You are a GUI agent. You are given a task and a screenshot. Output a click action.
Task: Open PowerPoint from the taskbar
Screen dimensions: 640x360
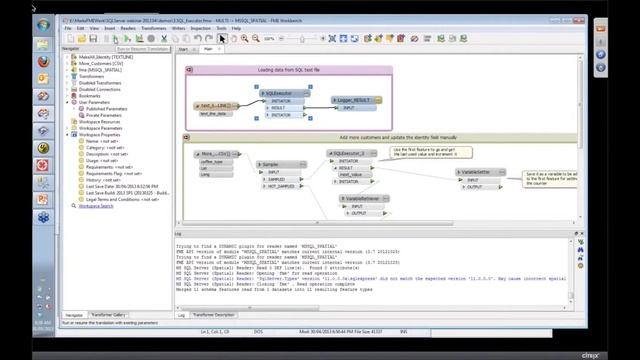pos(43,200)
